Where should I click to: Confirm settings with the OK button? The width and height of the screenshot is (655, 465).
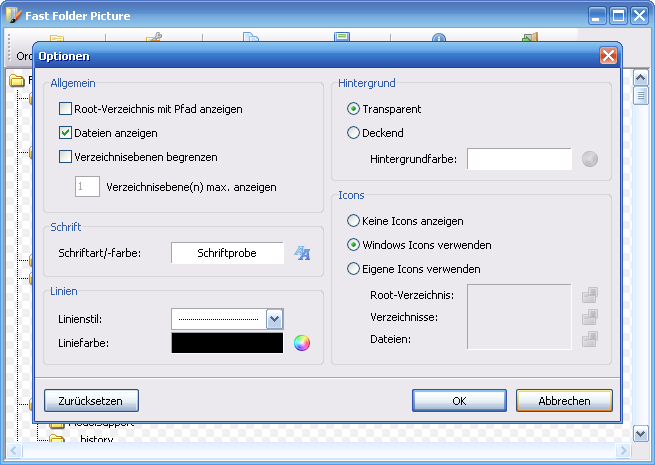(x=459, y=400)
